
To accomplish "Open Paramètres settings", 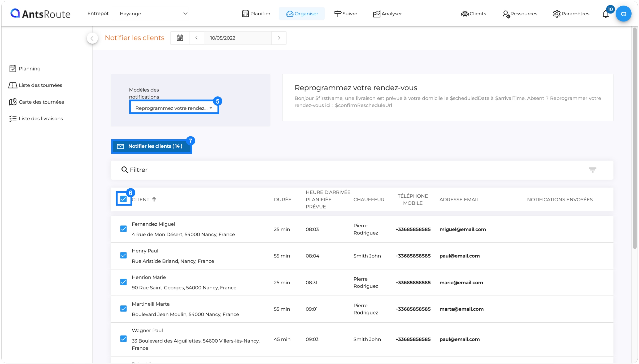I will coord(571,14).
